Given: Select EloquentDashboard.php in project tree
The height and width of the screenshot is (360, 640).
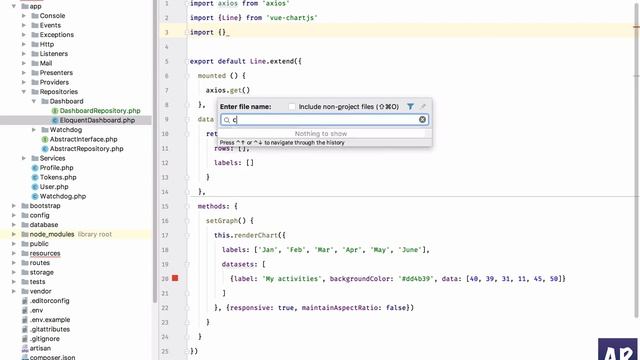Looking at the screenshot, I should [x=97, y=120].
